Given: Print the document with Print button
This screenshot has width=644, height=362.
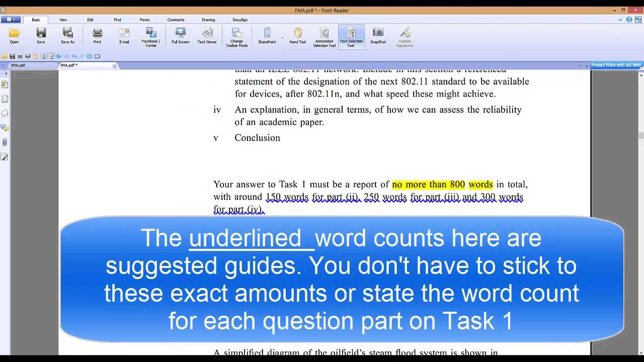Looking at the screenshot, I should (97, 36).
